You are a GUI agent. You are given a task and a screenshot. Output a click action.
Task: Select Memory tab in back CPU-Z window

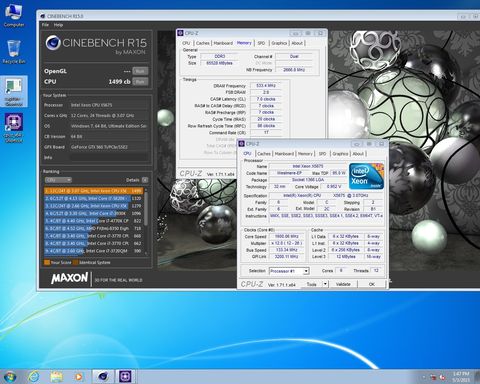tap(244, 43)
